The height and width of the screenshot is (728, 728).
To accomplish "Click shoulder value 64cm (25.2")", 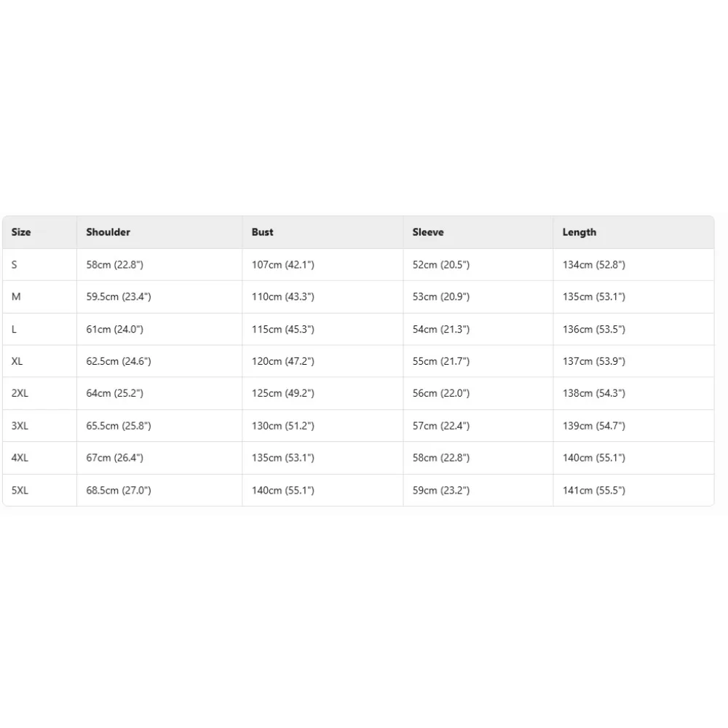I will (x=114, y=393).
